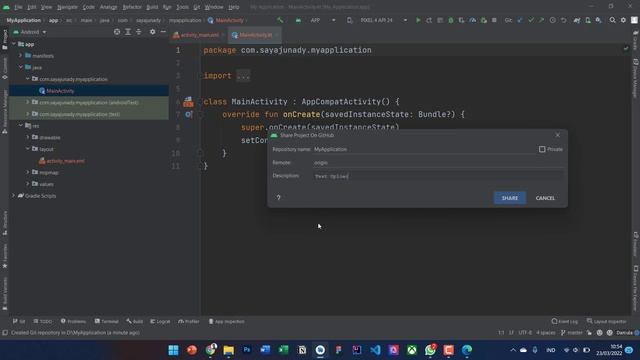Click the help question mark in dialog
This screenshot has height=360, width=640.
point(278,198)
